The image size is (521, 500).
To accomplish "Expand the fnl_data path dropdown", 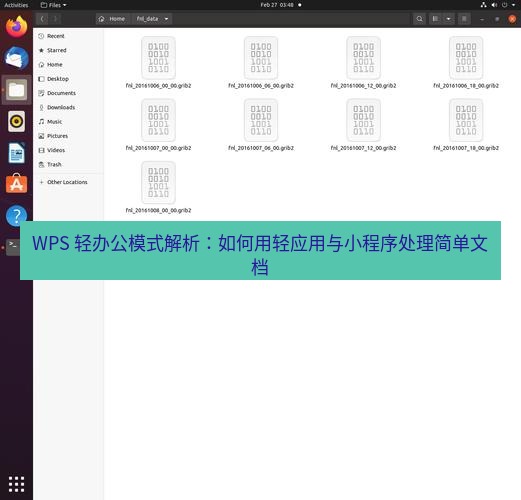I will (166, 19).
